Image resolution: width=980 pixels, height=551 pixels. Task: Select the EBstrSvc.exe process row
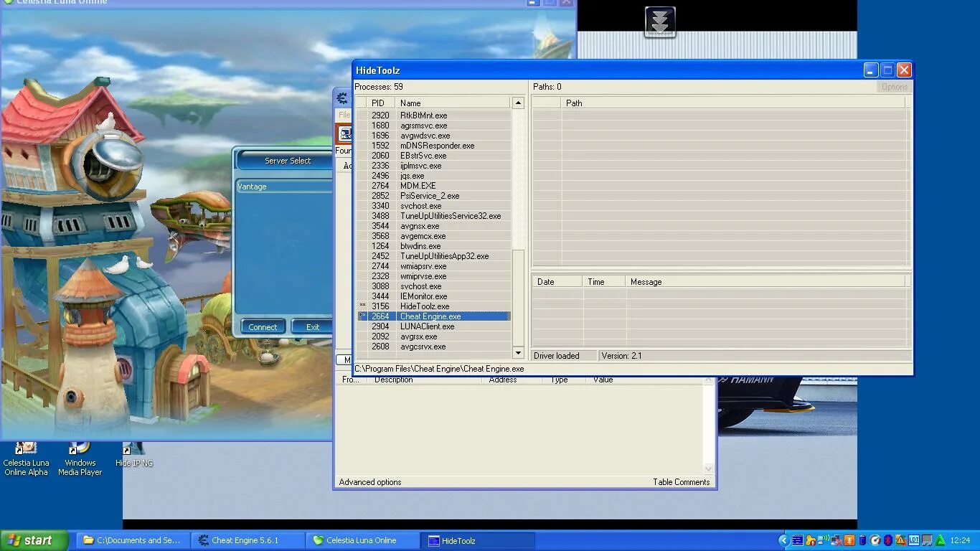pos(433,156)
